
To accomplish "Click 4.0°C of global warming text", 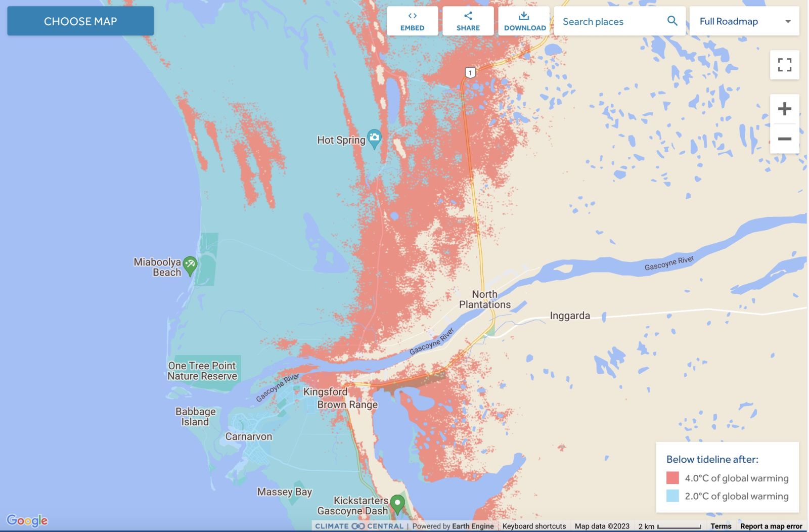I will coord(737,478).
